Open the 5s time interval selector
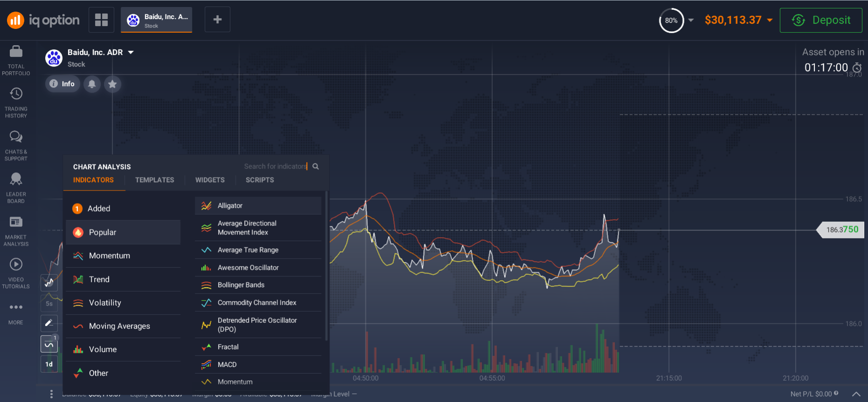This screenshot has height=402, width=868. click(49, 304)
